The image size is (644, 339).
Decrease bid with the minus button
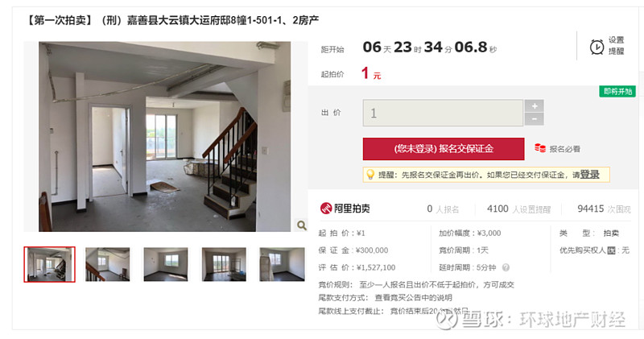click(535, 119)
